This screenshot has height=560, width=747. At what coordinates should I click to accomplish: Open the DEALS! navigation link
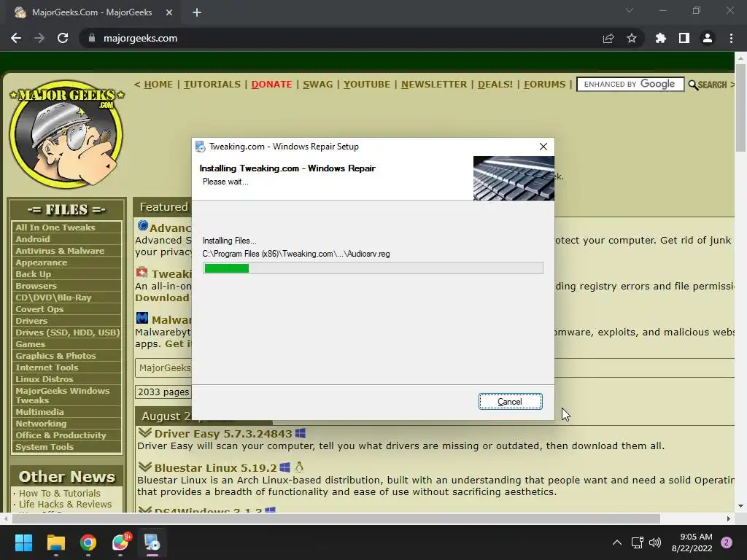click(x=495, y=85)
